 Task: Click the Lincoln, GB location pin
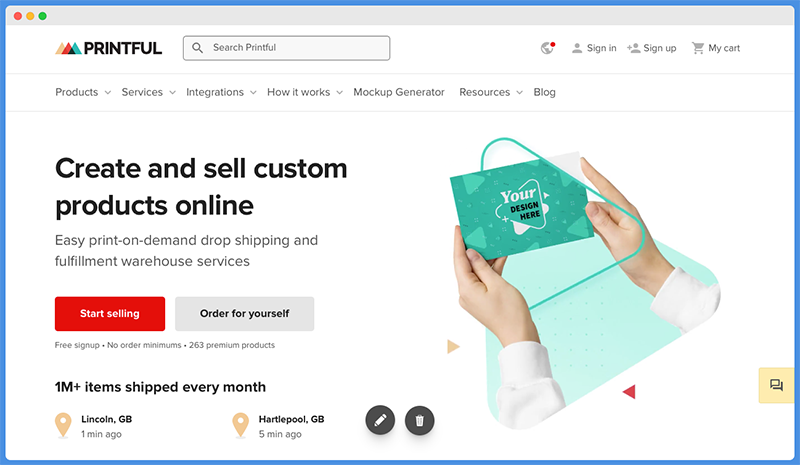click(63, 425)
